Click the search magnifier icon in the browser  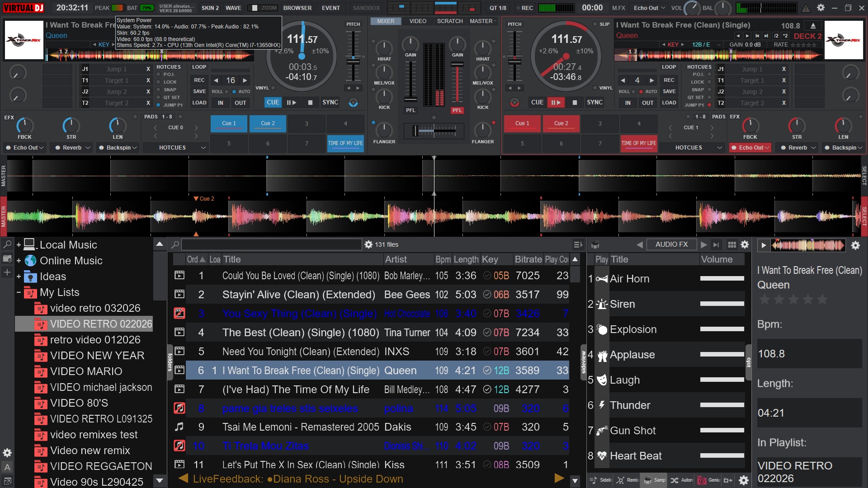tap(175, 244)
